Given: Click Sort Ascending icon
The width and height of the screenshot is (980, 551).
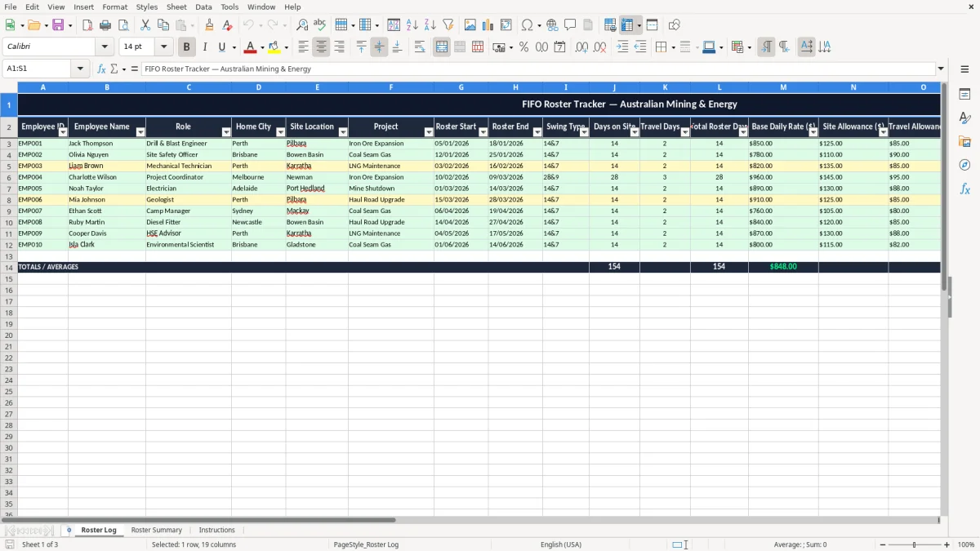Looking at the screenshot, I should (x=412, y=25).
